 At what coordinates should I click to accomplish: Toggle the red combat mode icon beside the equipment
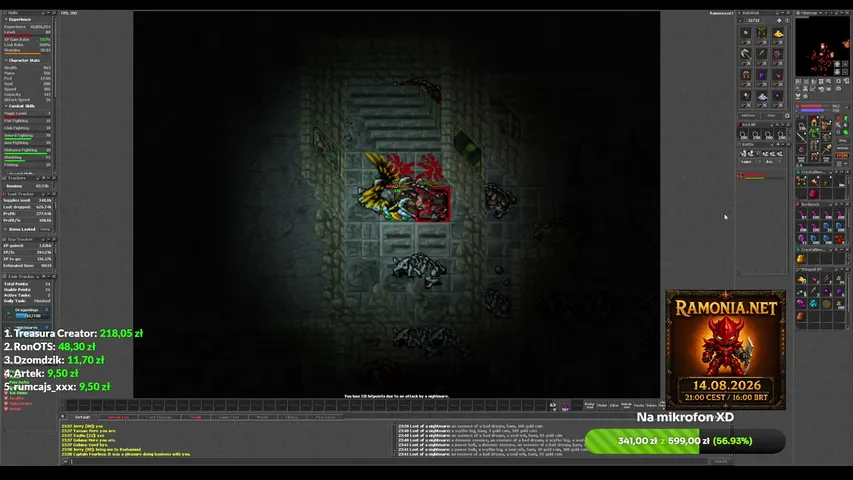pos(838,118)
